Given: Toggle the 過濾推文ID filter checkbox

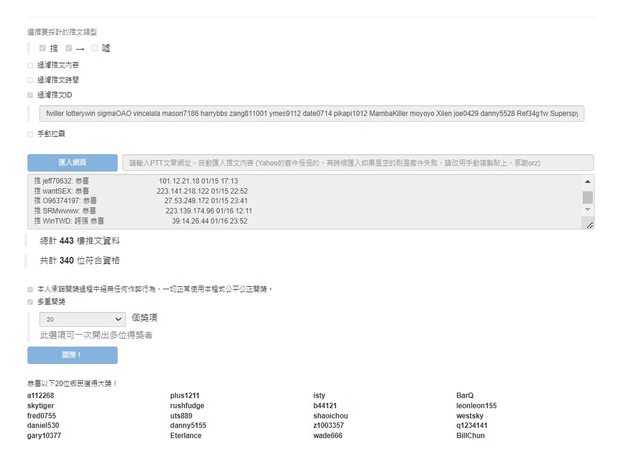Looking at the screenshot, I should (30, 94).
